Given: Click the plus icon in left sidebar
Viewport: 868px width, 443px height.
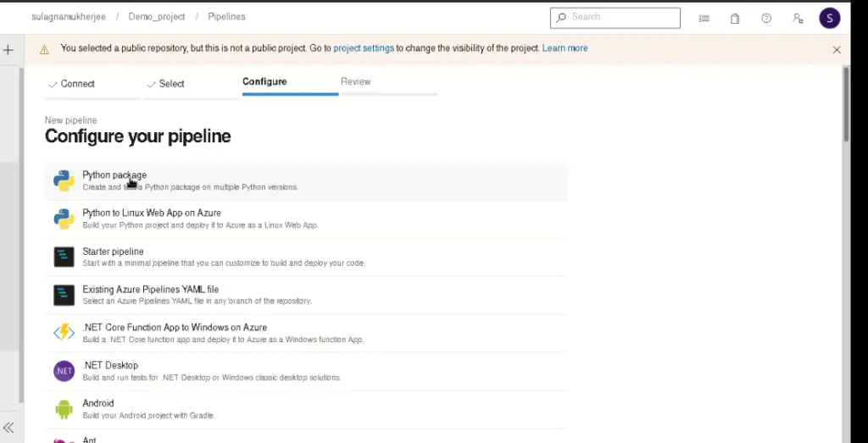Looking at the screenshot, I should pyautogui.click(x=8, y=50).
